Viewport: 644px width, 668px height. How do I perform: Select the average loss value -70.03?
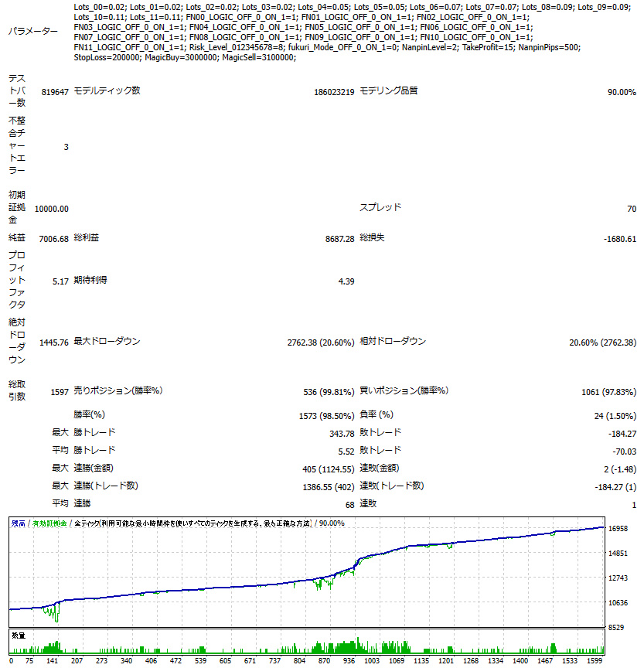pos(625,452)
